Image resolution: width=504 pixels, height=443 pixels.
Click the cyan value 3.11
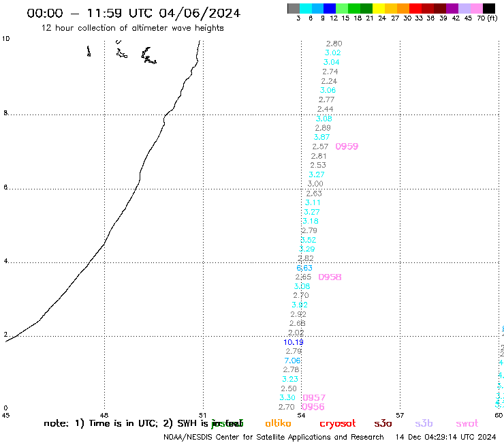click(x=313, y=202)
